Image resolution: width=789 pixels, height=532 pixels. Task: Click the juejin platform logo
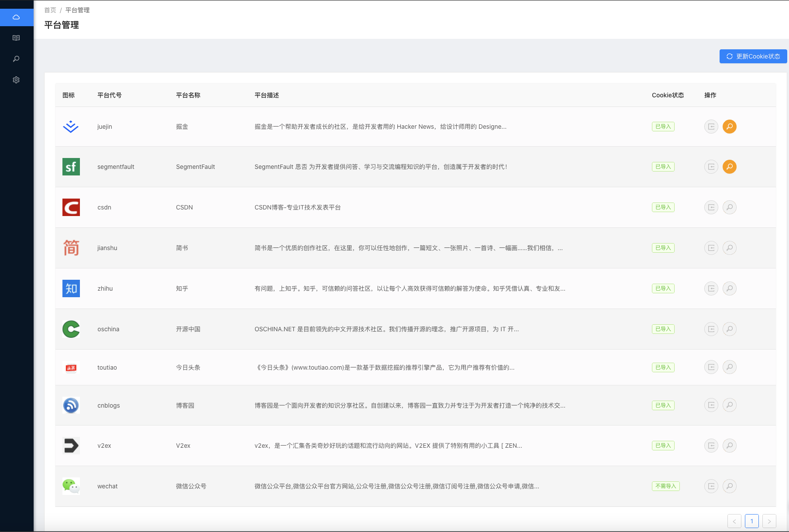71,127
